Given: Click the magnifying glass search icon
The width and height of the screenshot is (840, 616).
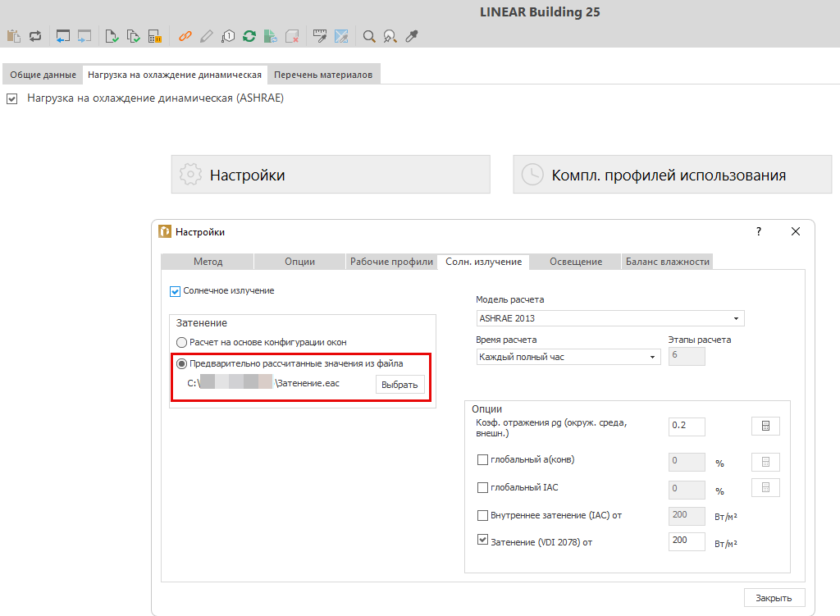Looking at the screenshot, I should coord(369,36).
